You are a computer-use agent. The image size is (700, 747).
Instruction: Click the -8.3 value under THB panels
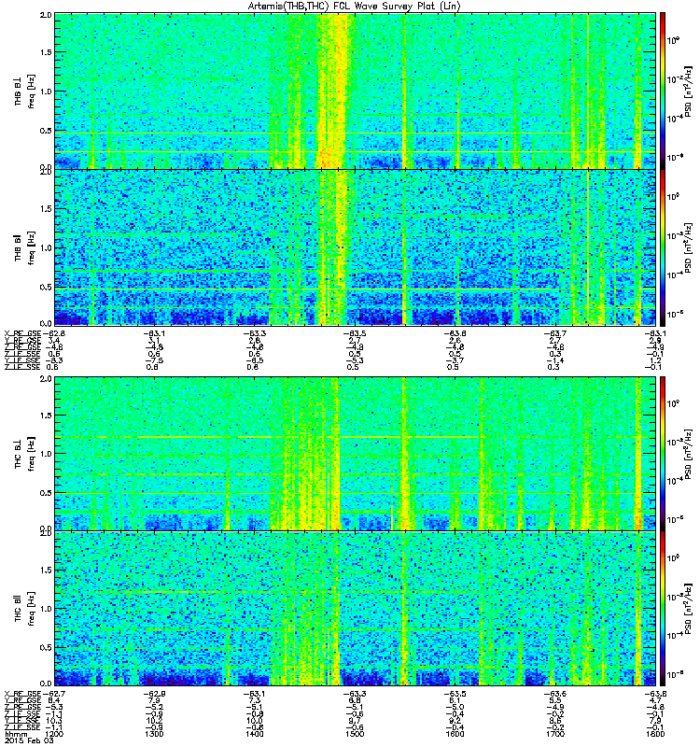click(x=53, y=360)
